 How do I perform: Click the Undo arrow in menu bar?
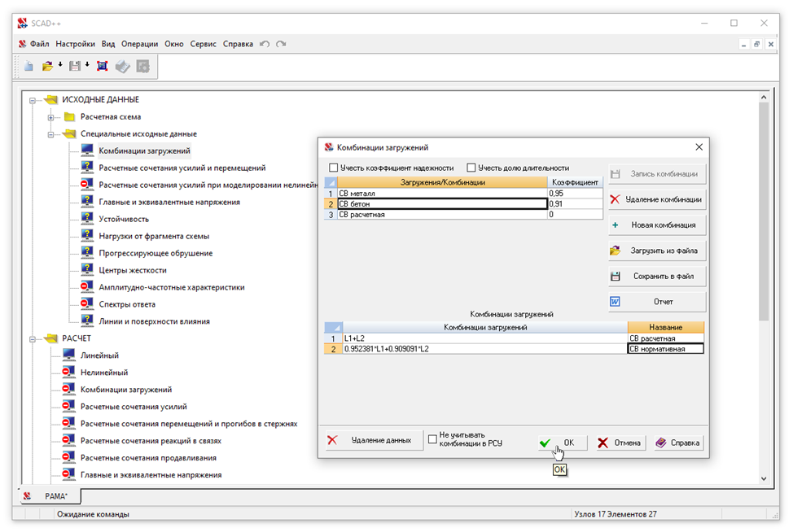click(x=265, y=44)
